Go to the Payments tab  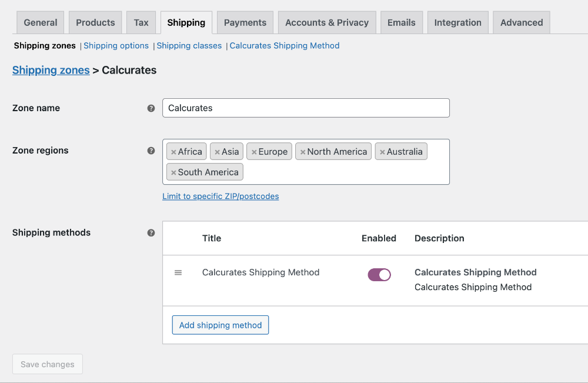245,22
